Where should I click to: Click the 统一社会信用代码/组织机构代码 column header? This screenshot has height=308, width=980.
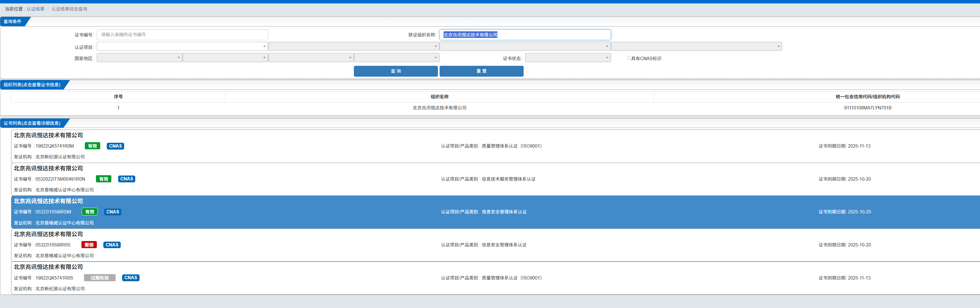867,97
